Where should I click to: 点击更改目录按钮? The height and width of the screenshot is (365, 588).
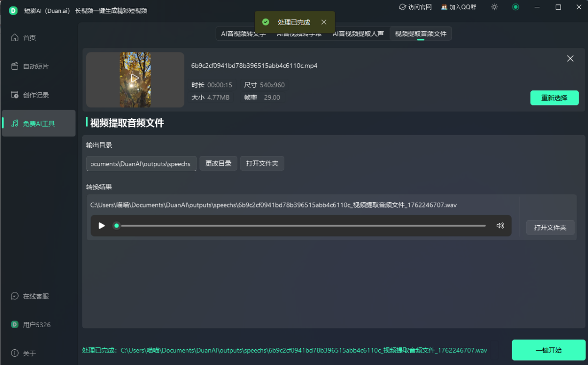point(218,163)
